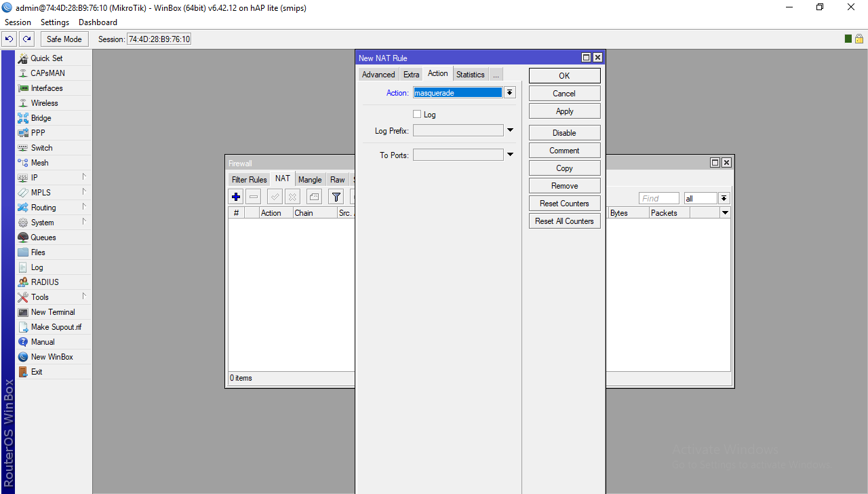
Task: Toggle Safe Mode
Action: [x=64, y=39]
